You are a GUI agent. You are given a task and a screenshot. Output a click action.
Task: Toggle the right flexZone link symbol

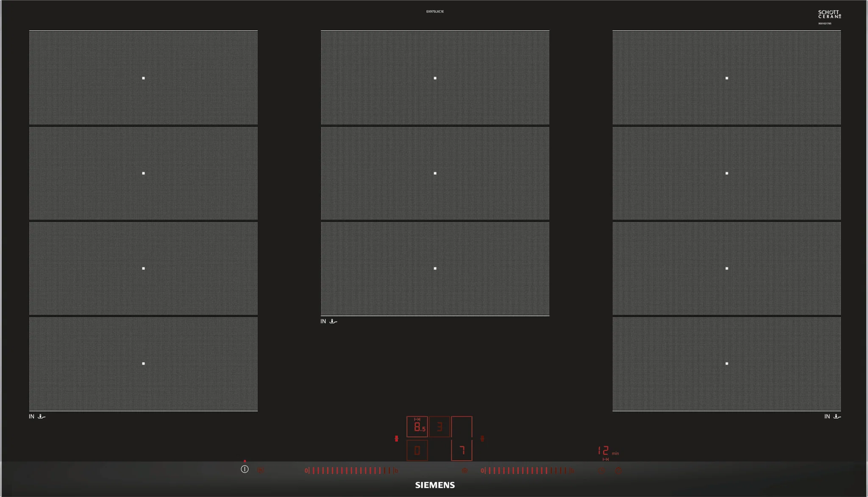[482, 439]
